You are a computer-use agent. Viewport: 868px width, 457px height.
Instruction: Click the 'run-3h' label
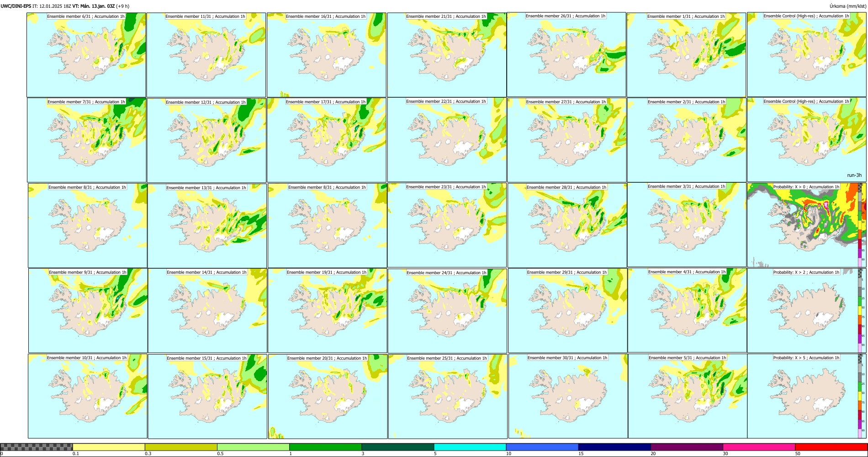(x=854, y=175)
